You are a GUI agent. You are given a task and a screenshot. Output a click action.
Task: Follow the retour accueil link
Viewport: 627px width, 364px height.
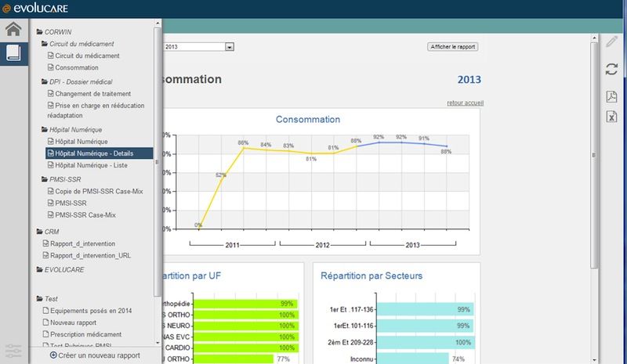pyautogui.click(x=464, y=103)
